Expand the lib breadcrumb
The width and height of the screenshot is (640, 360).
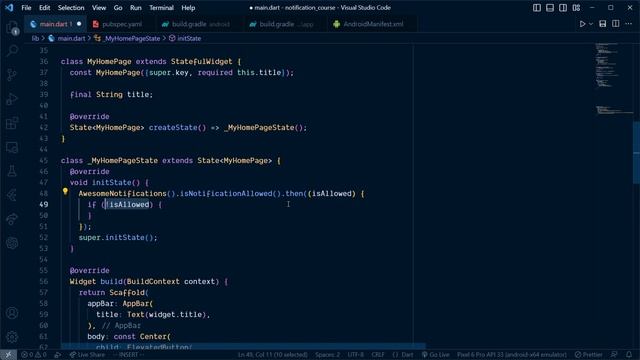click(x=35, y=38)
